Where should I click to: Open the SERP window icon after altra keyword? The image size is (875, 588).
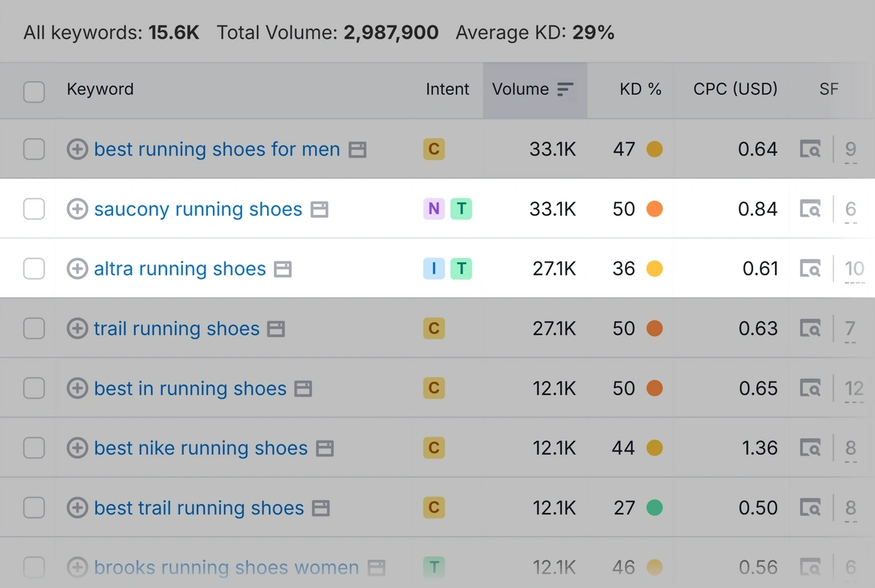point(283,270)
